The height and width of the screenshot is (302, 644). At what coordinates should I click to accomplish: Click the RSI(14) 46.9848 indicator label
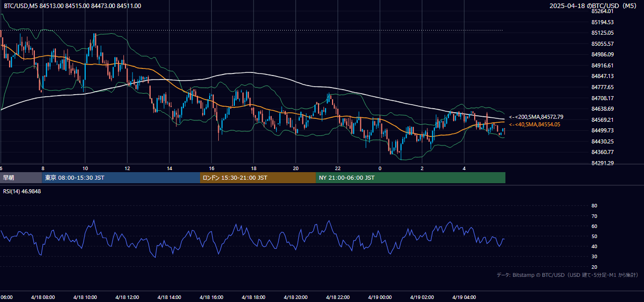pos(22,191)
